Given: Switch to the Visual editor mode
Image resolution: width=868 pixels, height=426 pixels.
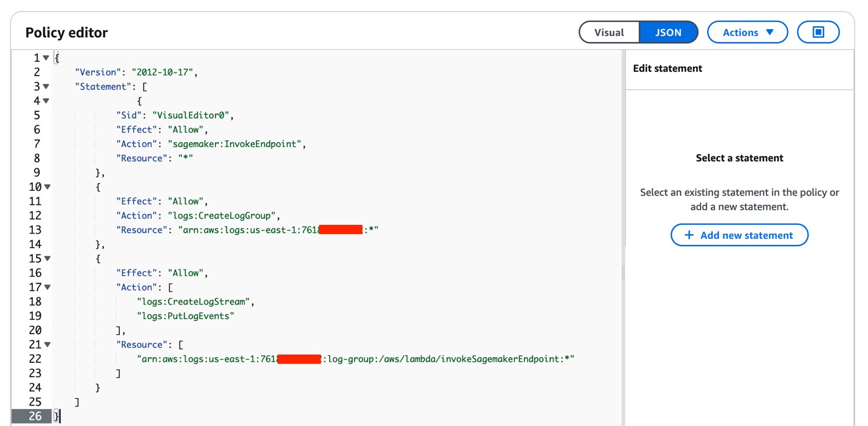Looking at the screenshot, I should coord(609,32).
